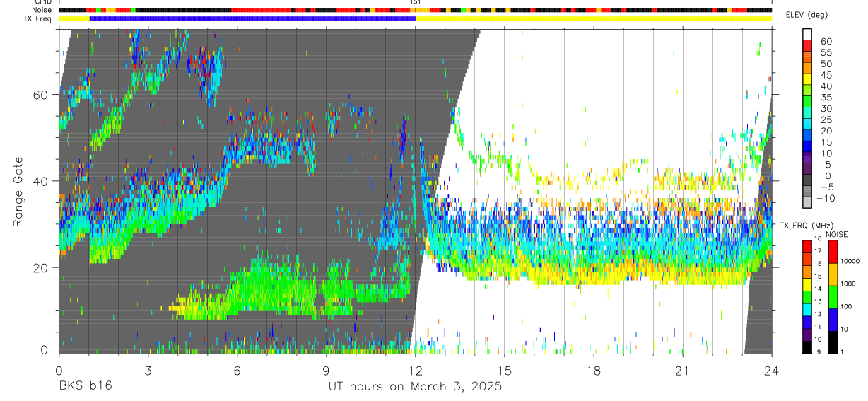The width and height of the screenshot is (868, 401).
Task: Click the x-axis tick label '21'
Action: coord(683,370)
